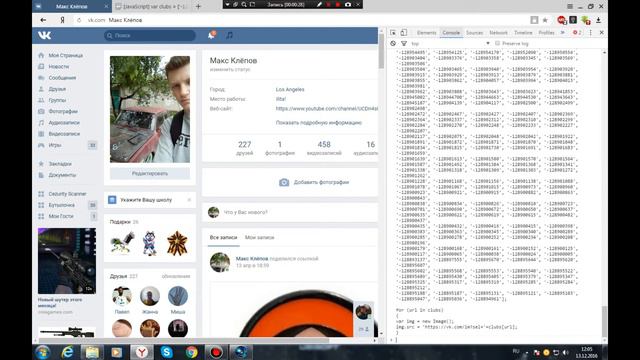The image size is (640, 360).
Task: Click the dark shield extension icon
Action: [573, 20]
